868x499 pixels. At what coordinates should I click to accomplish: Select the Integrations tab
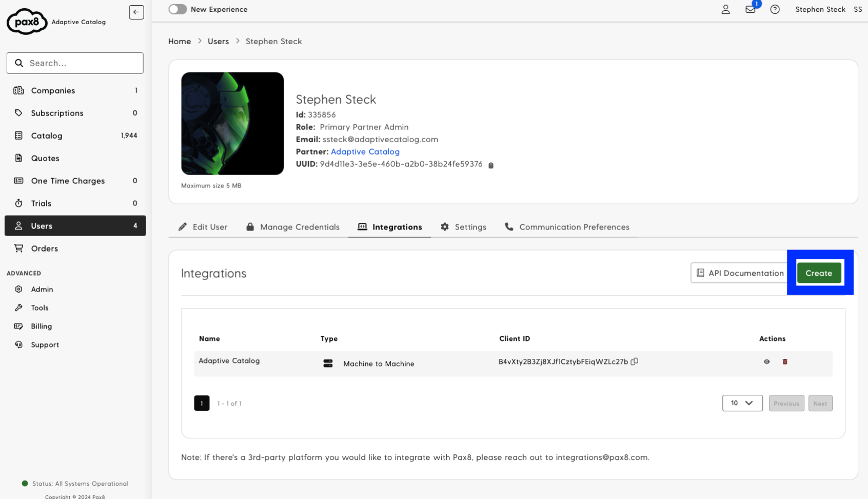[x=390, y=227]
